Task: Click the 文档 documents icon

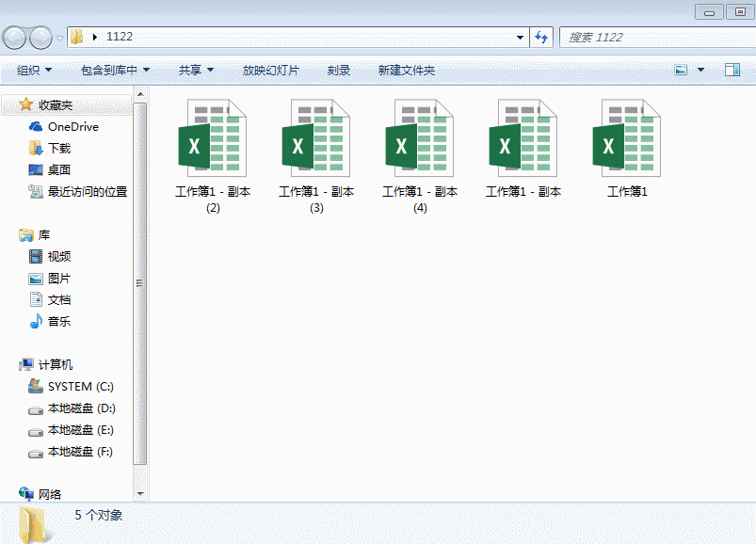Action: tap(36, 299)
